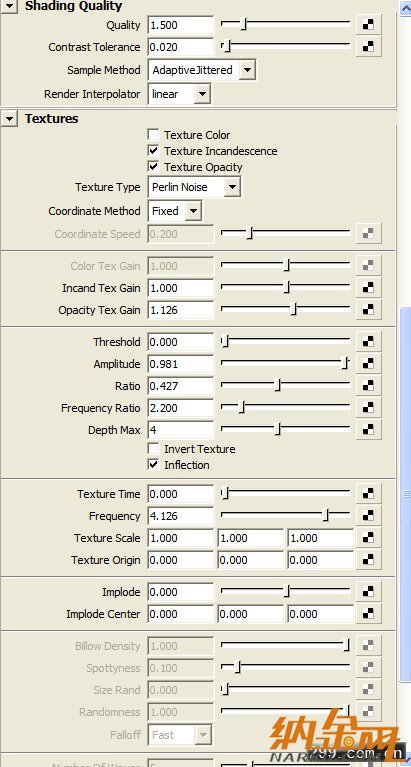The height and width of the screenshot is (767, 411).
Task: Open the Sample Method dropdown
Action: click(201, 70)
